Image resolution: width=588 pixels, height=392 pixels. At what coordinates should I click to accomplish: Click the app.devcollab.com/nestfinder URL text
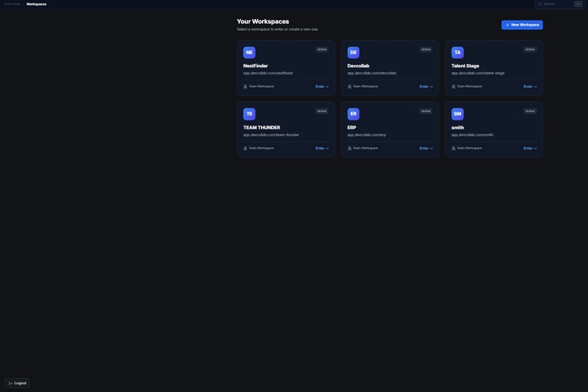coord(268,73)
